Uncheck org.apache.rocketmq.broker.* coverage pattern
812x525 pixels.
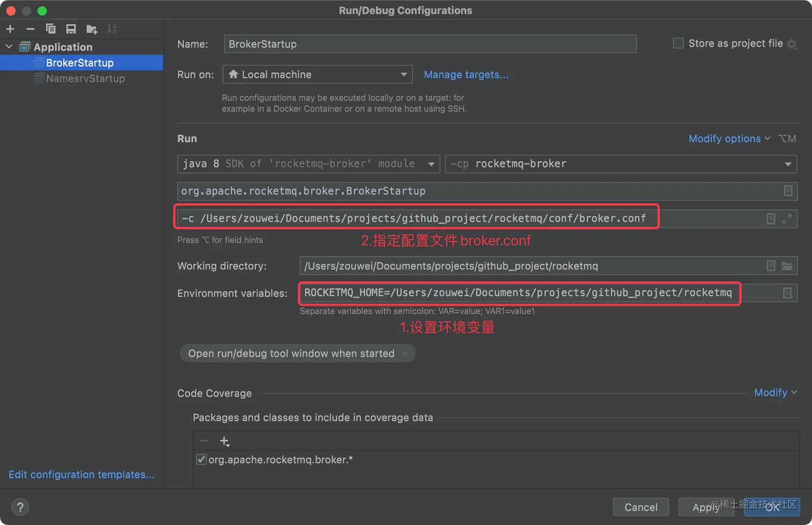tap(201, 459)
